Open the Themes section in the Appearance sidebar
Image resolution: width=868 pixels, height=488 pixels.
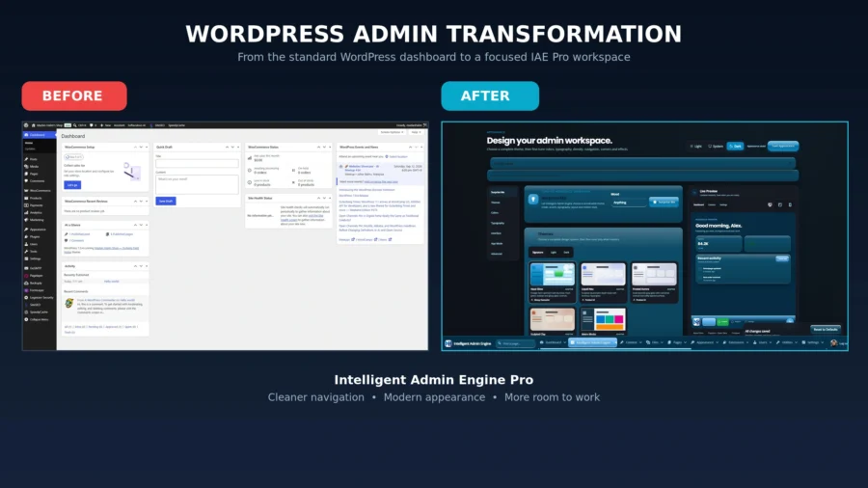click(x=497, y=203)
